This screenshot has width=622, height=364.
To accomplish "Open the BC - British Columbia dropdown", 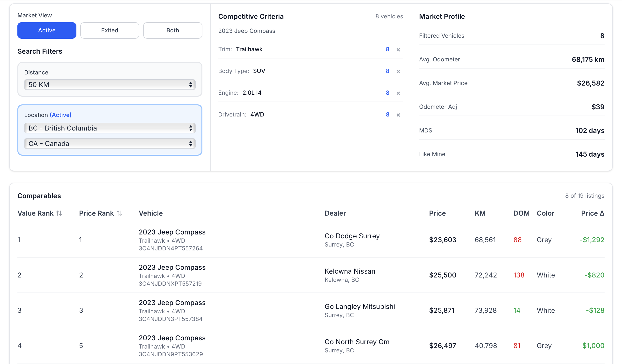I will pyautogui.click(x=110, y=128).
